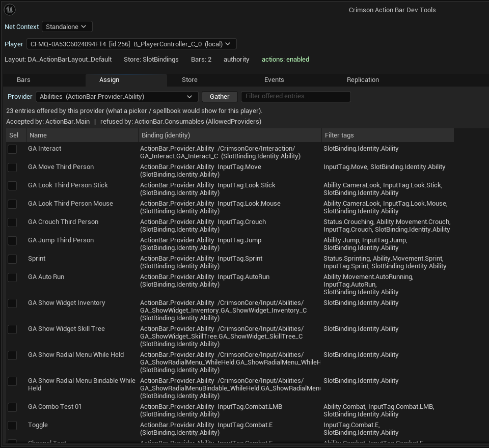The image size is (489, 448).
Task: Click the Gather button
Action: pyautogui.click(x=220, y=97)
